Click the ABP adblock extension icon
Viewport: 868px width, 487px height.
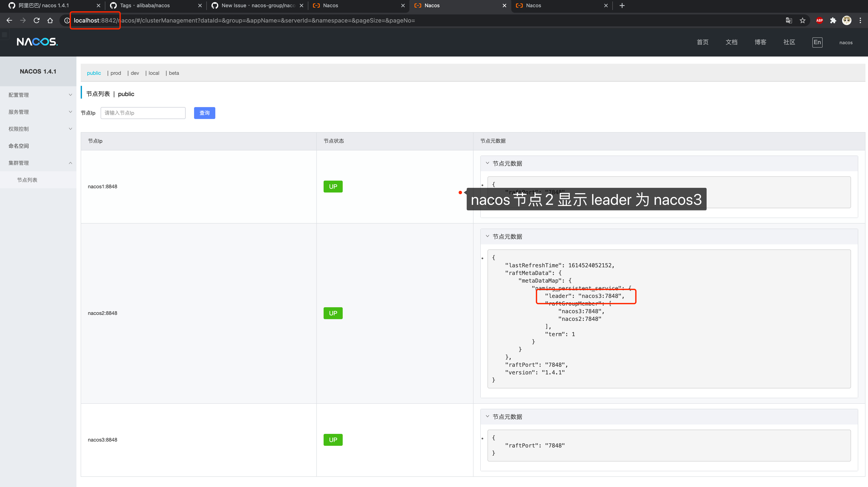coord(819,21)
